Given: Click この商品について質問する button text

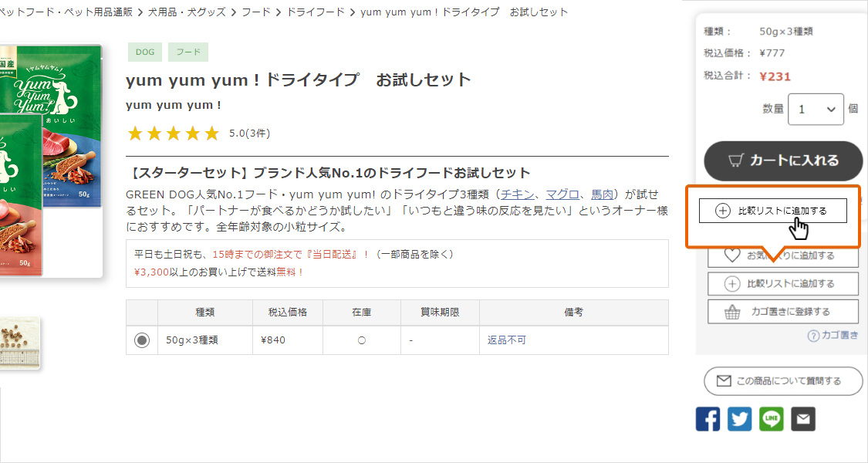Looking at the screenshot, I should pos(789,381).
